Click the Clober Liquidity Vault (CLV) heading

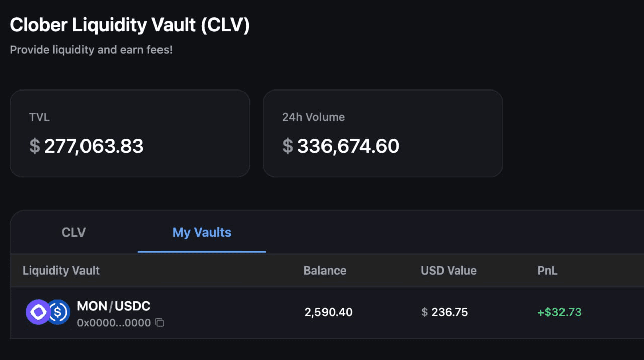point(129,25)
